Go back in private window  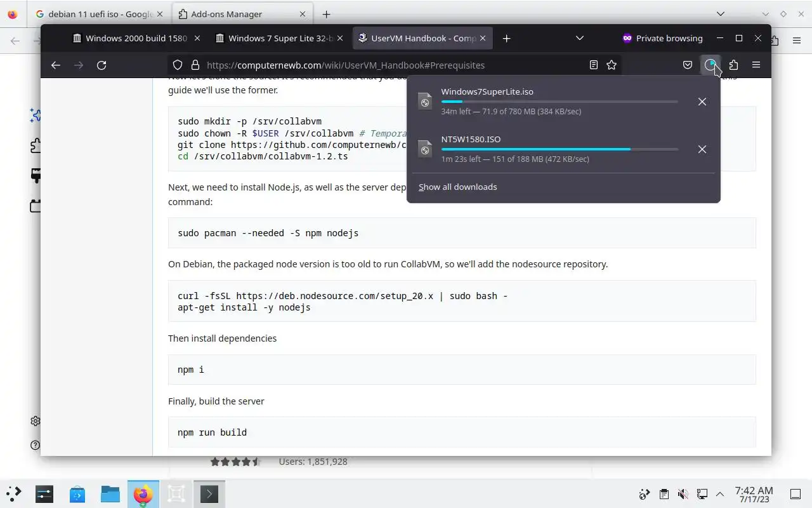click(56, 65)
